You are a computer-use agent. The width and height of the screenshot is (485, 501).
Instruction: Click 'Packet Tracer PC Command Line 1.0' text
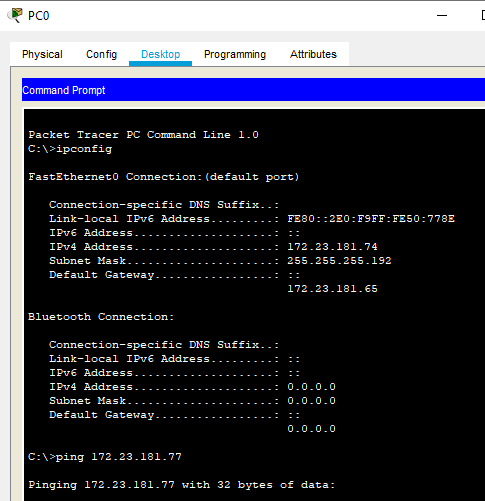pyautogui.click(x=143, y=135)
